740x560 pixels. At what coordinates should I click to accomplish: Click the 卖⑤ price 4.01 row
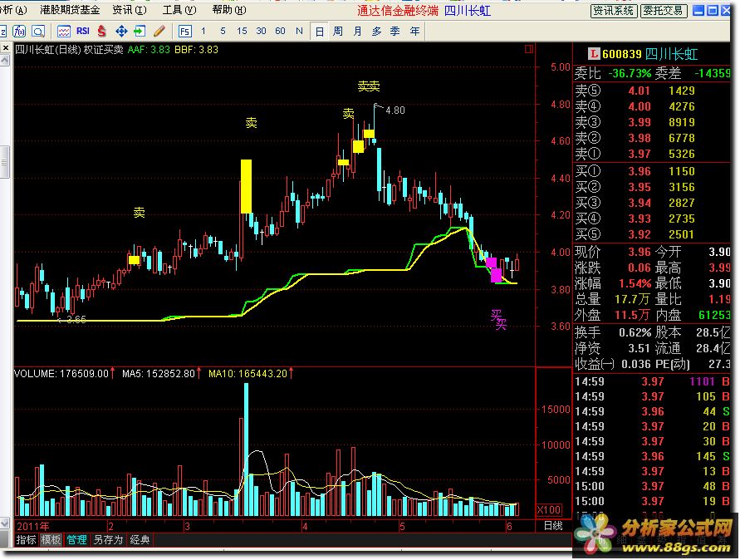point(652,91)
